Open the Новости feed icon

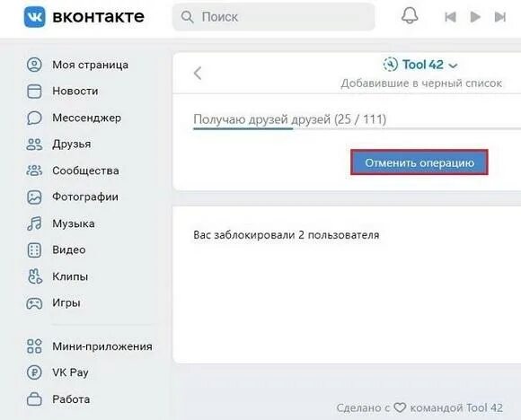[x=34, y=91]
